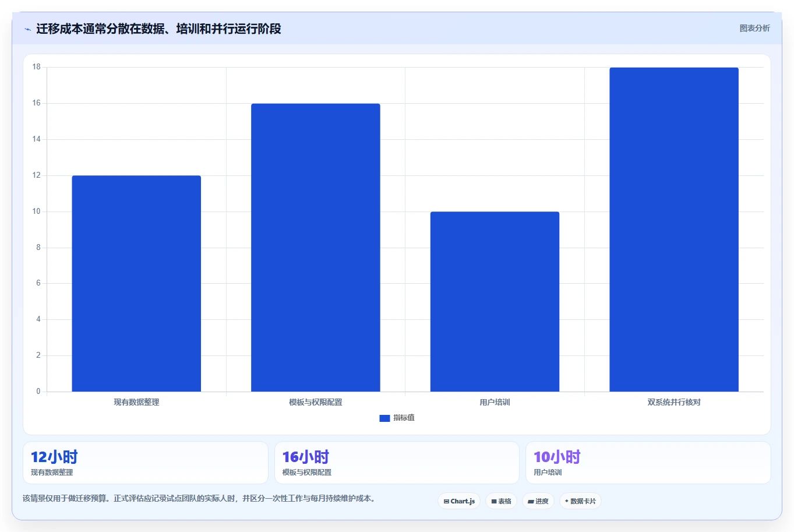Click the 模板与权限配置 bar in the chart

click(x=316, y=248)
